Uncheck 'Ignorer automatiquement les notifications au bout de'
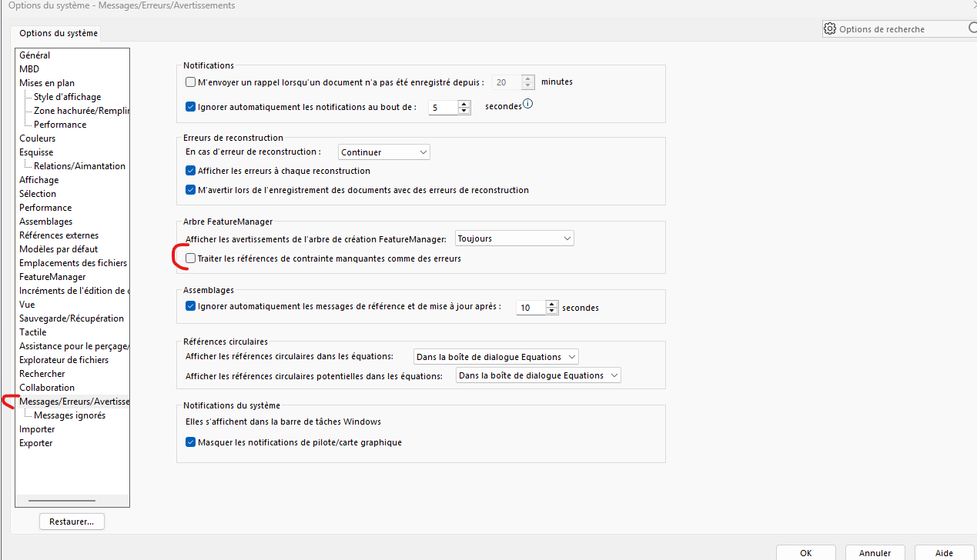The image size is (977, 560). 191,108
